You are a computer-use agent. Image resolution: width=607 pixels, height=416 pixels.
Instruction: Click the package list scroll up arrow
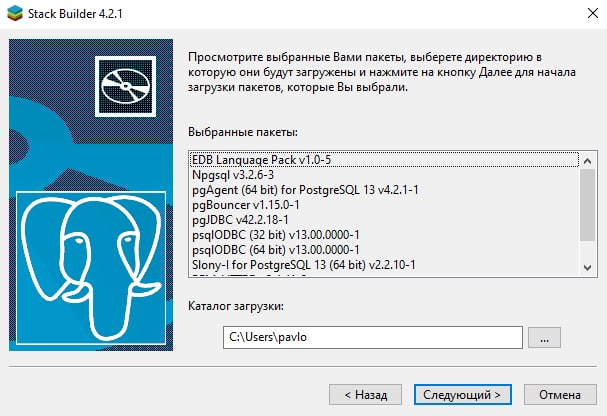tap(587, 161)
